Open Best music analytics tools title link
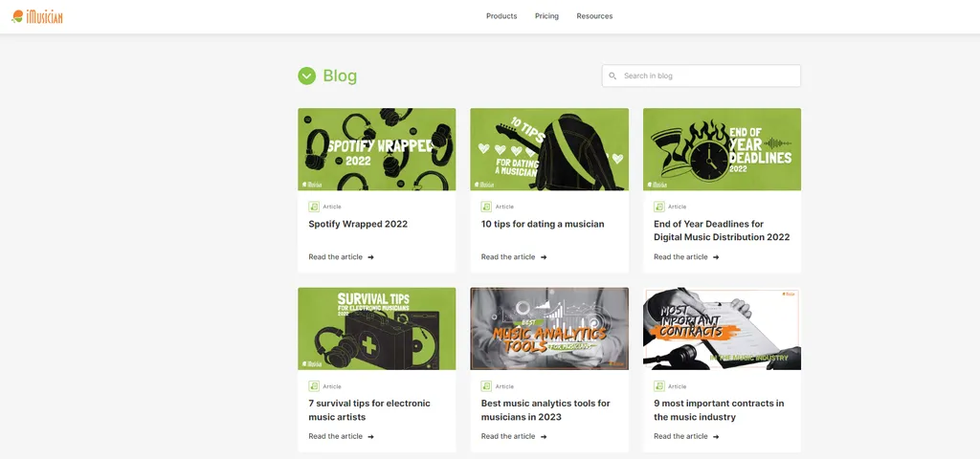Image resolution: width=980 pixels, height=459 pixels. click(546, 410)
